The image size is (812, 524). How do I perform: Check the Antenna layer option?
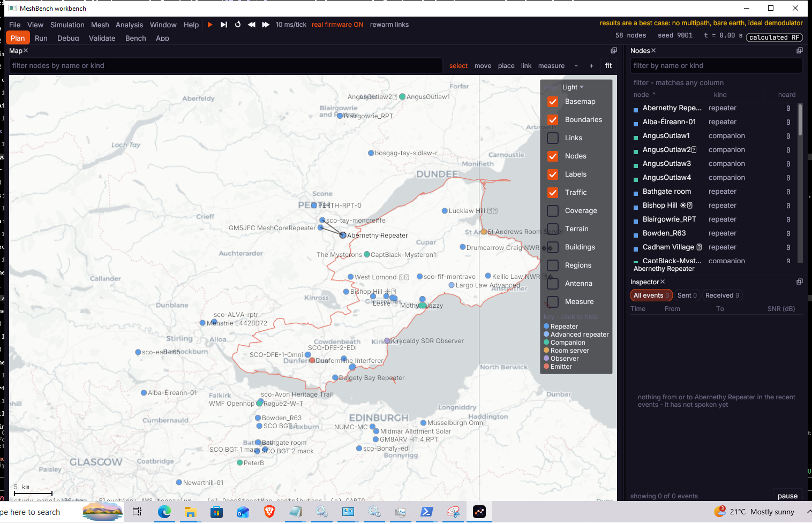[x=553, y=284]
